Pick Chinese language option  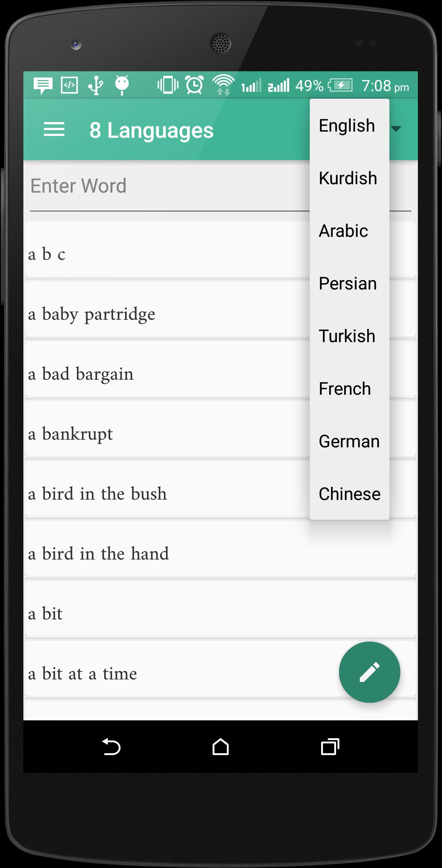tap(350, 494)
